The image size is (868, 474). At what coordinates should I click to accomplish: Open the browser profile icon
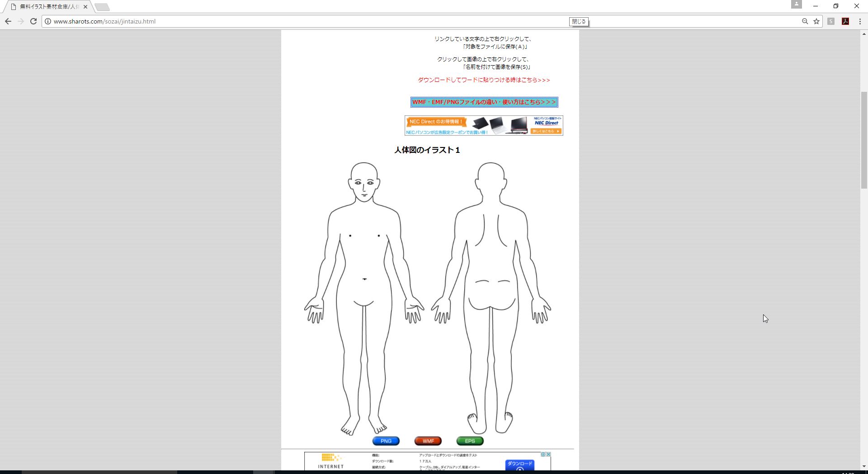point(797,5)
